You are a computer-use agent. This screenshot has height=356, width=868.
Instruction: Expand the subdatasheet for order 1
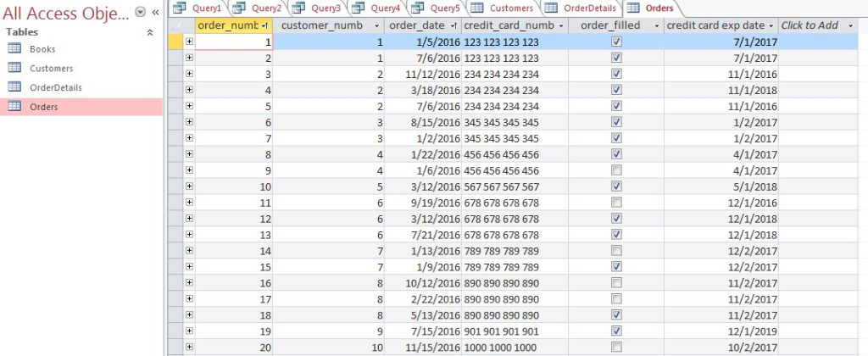click(189, 41)
